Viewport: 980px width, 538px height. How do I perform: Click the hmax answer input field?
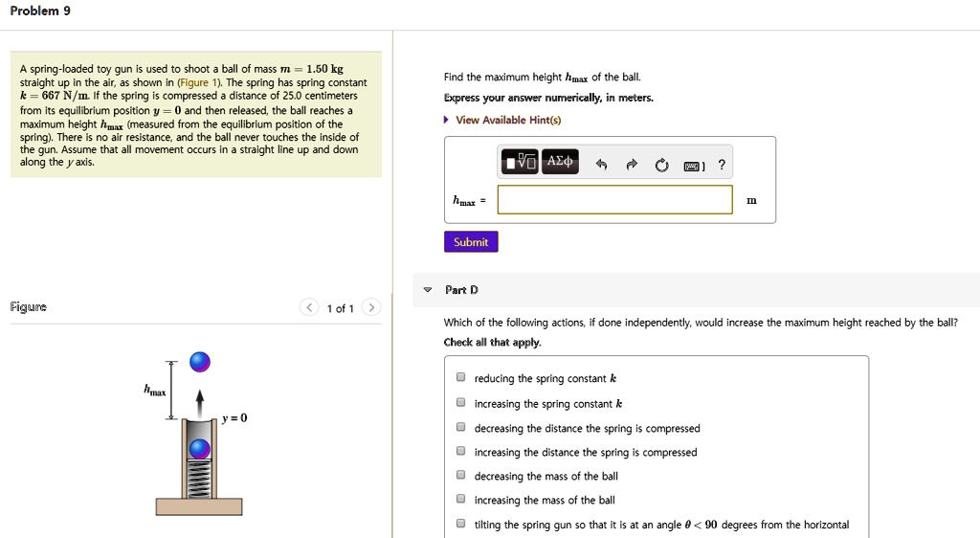tap(614, 200)
